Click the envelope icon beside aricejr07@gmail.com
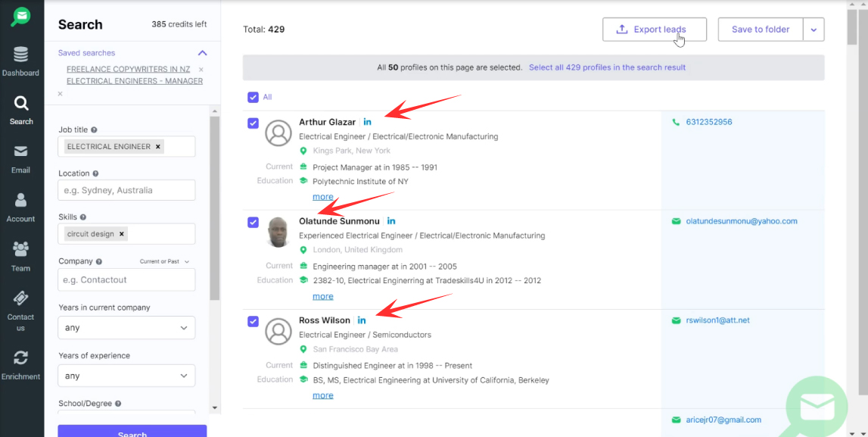Screen dimensions: 868x437 (675, 420)
